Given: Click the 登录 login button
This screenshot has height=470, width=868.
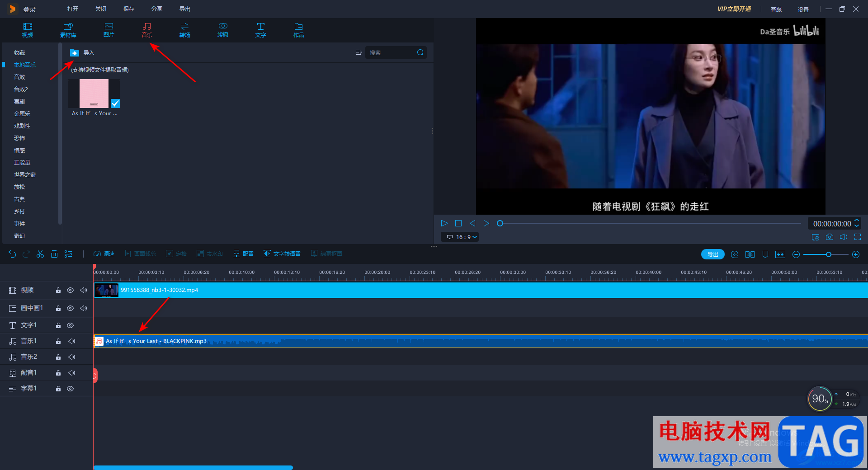Looking at the screenshot, I should tap(29, 9).
